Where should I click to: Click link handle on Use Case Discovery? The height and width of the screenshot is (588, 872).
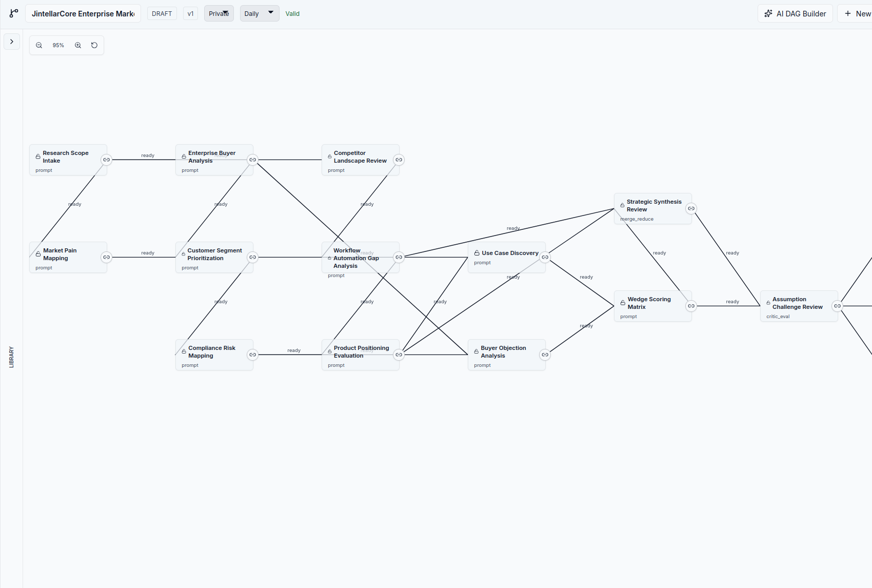click(x=545, y=257)
